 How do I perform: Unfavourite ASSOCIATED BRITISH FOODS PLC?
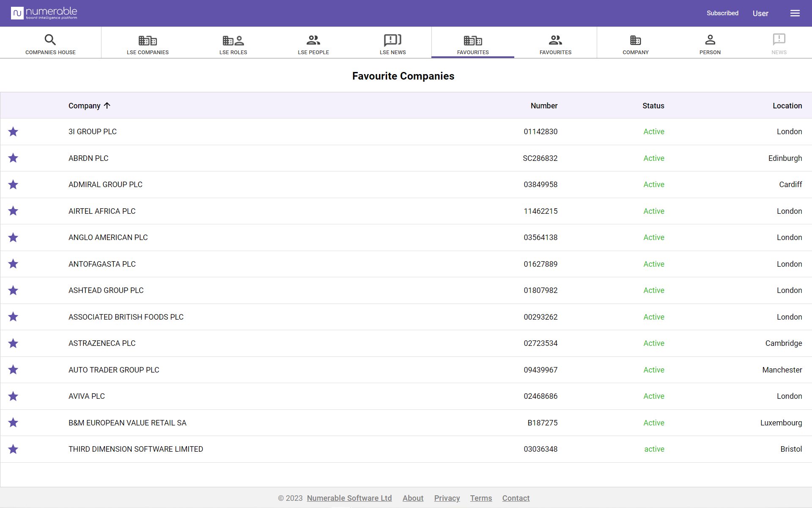13,317
